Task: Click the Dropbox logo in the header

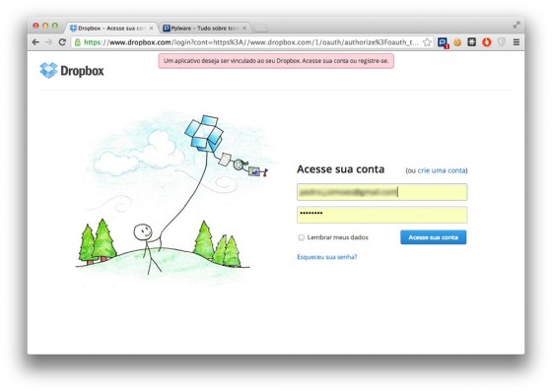Action: pyautogui.click(x=72, y=70)
